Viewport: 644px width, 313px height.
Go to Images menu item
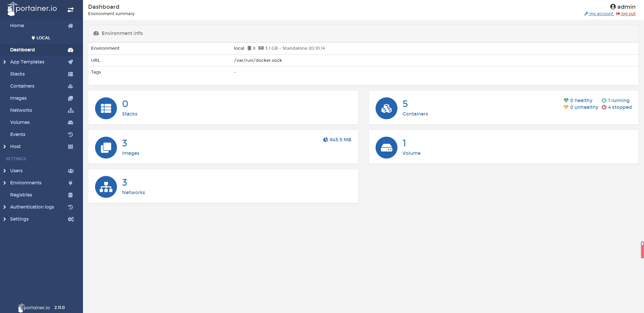[18, 98]
